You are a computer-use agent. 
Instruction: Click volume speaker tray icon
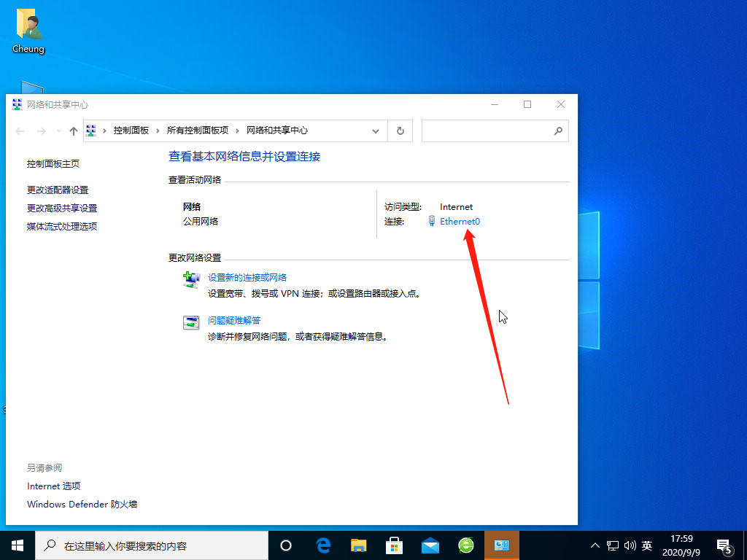click(630, 545)
